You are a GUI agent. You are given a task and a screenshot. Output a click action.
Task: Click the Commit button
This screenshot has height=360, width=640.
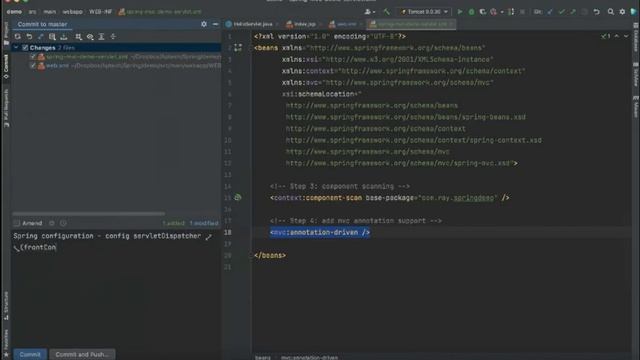pos(30,354)
